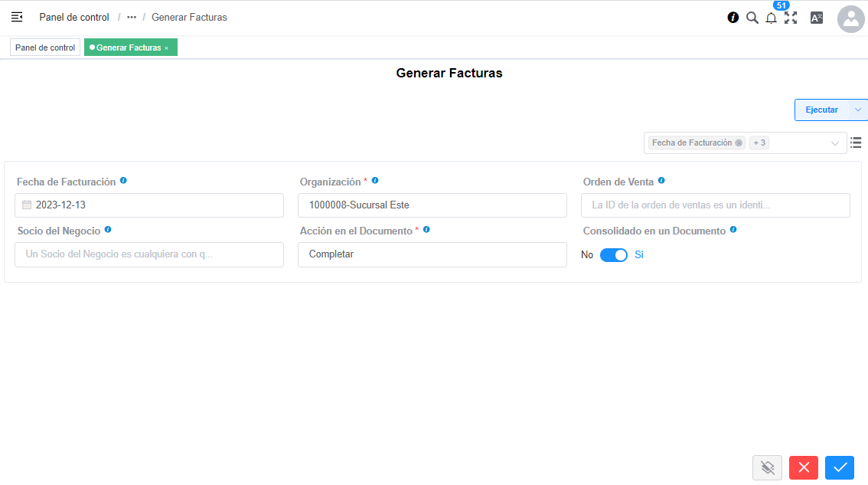The width and height of the screenshot is (868, 485).
Task: Collapse the sidebar hamburger menu
Action: point(17,17)
